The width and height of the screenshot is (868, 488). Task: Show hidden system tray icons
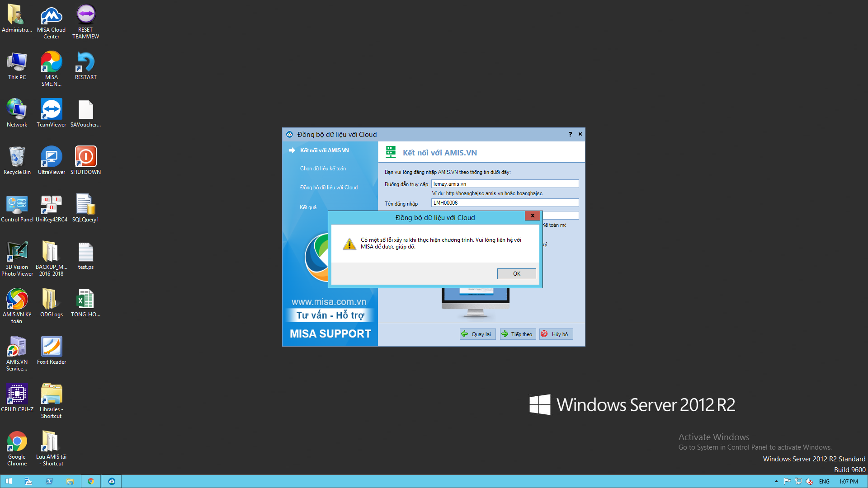click(776, 482)
